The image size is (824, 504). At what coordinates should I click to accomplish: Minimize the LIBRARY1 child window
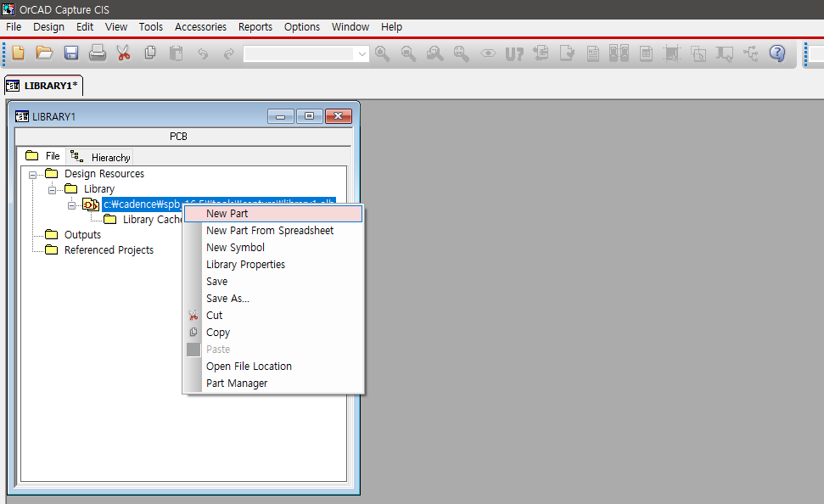281,116
